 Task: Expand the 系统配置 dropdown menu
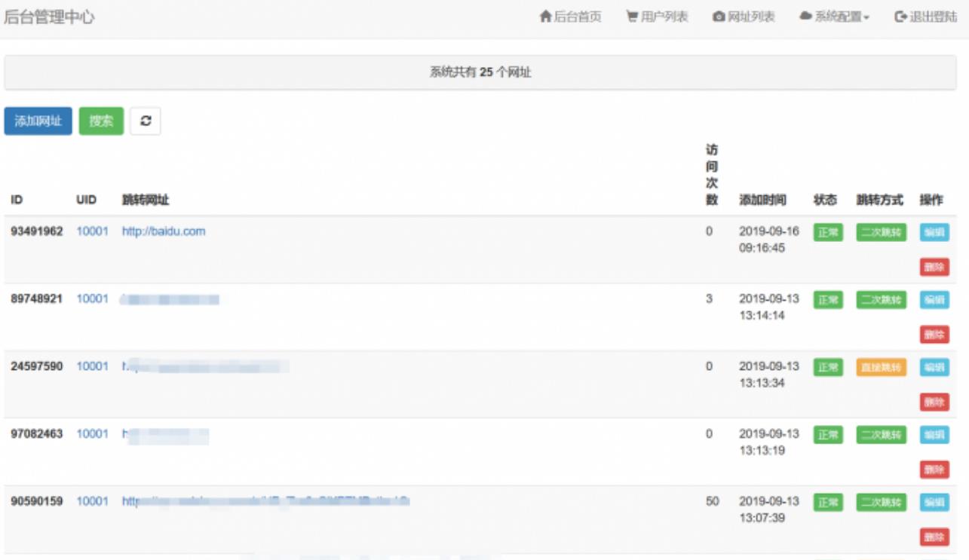click(x=835, y=17)
